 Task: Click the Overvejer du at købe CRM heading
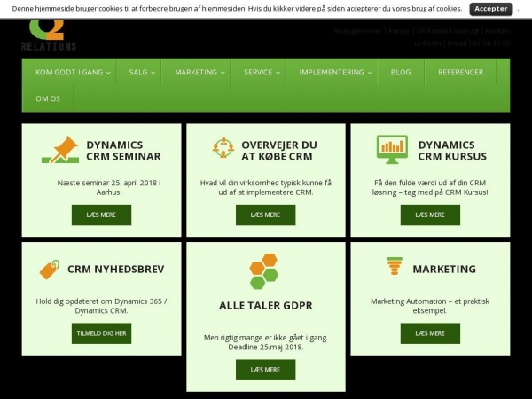(x=279, y=151)
